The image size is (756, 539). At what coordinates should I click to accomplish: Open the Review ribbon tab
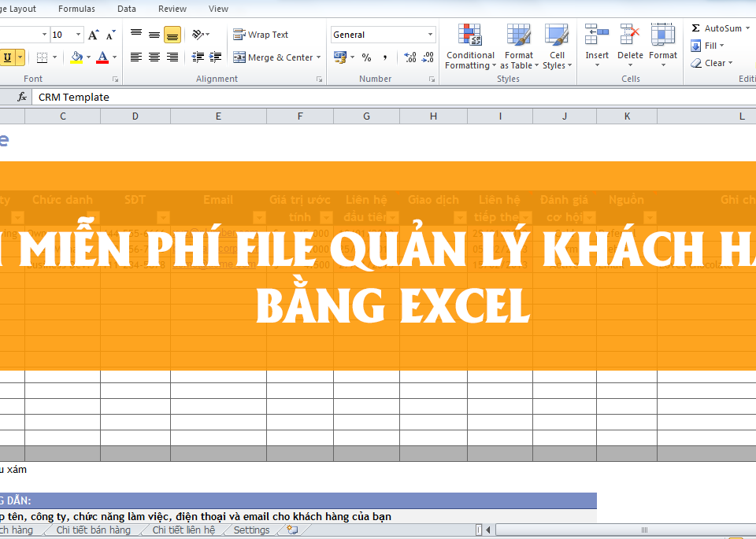pyautogui.click(x=172, y=9)
